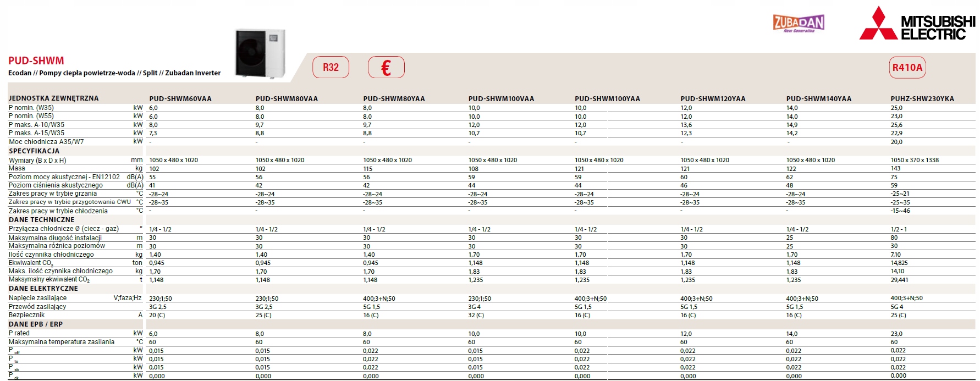Click the DANE ELEKTRYCZNE section heading
Screen dimensions: 980x381
pyautogui.click(x=43, y=289)
